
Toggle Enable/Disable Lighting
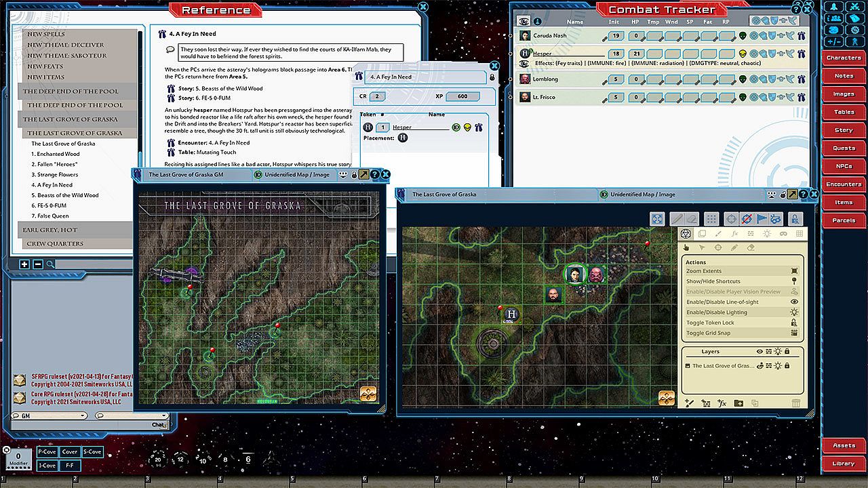coord(743,312)
